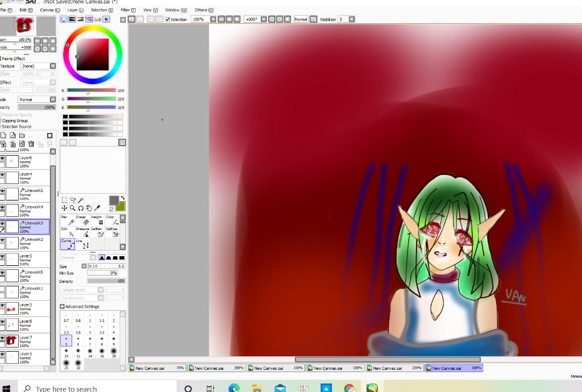
Task: Zoom in with navigator plus button
Action: tap(45, 41)
